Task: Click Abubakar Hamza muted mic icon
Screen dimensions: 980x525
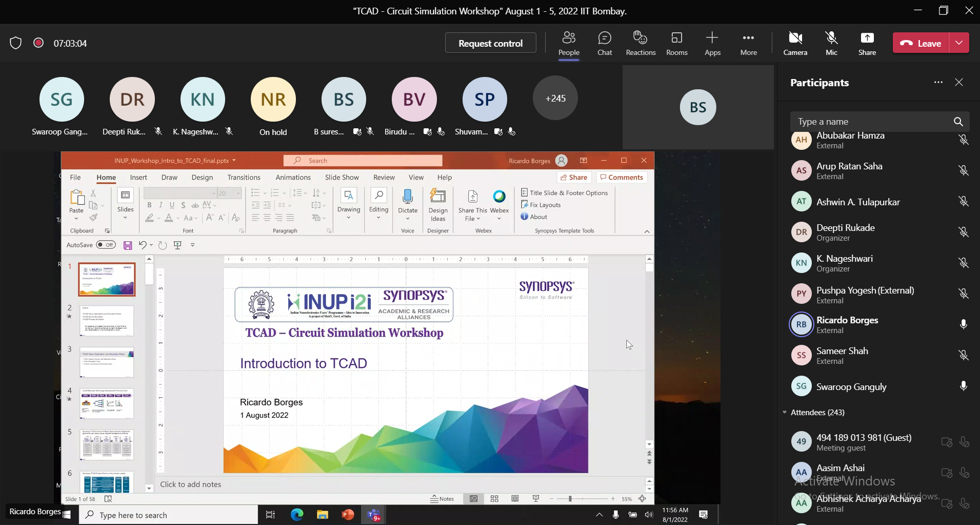Action: click(x=963, y=140)
